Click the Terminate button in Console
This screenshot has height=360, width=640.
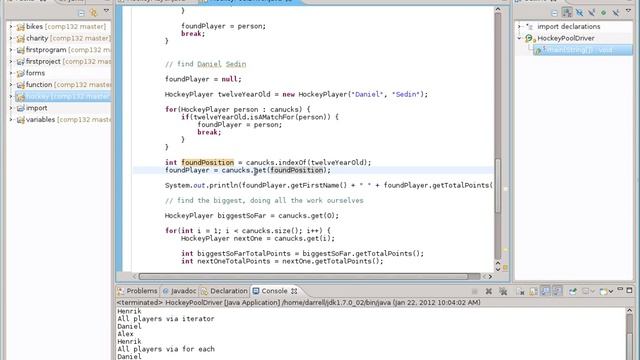click(x=474, y=291)
